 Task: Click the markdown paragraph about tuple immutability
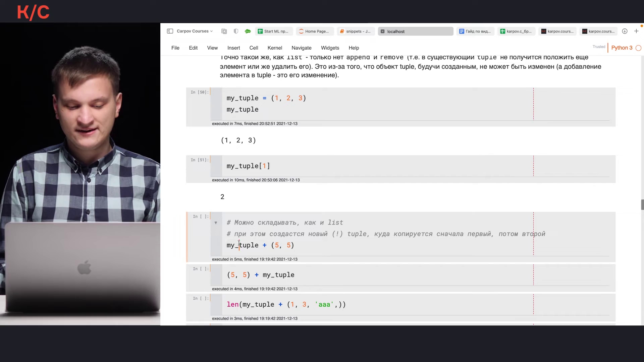(x=411, y=66)
